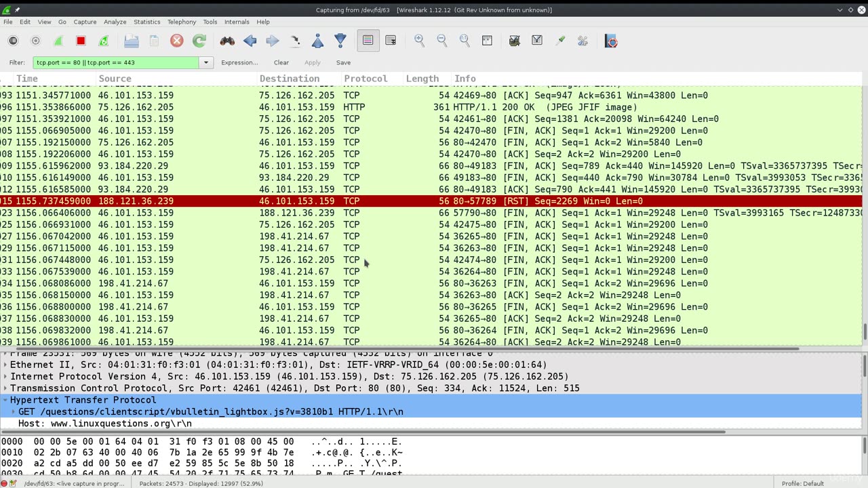Image resolution: width=868 pixels, height=488 pixels.
Task: Start a new live capture (green fin)
Action: tap(58, 41)
